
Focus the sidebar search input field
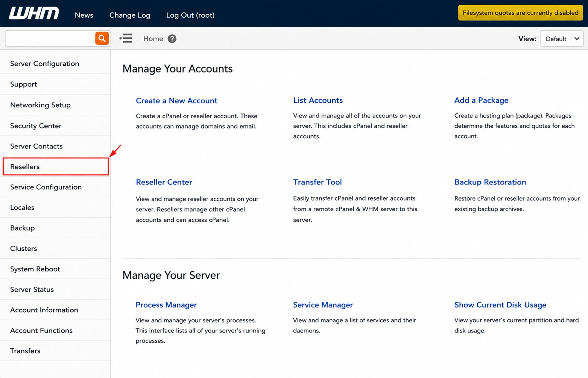coord(50,38)
